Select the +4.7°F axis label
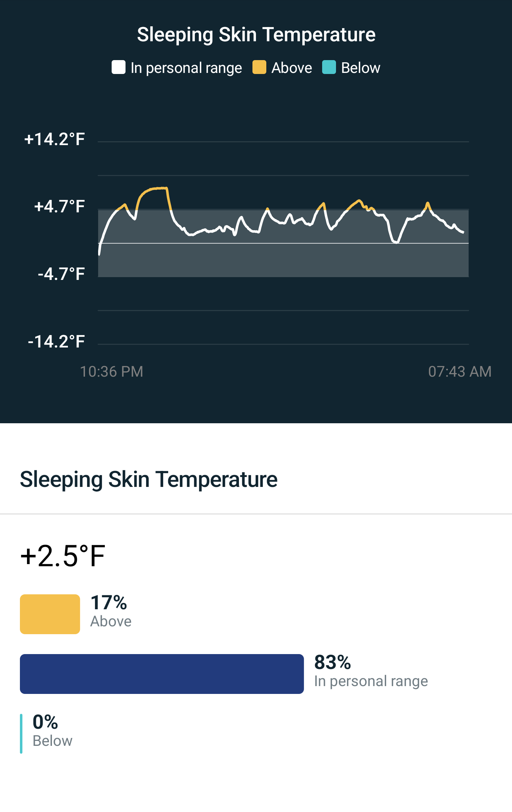The height and width of the screenshot is (812, 512). tap(59, 206)
